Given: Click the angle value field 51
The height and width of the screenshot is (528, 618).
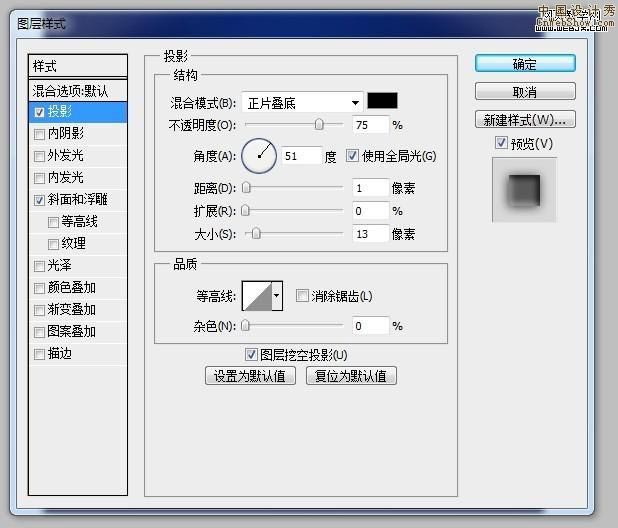Looking at the screenshot, I should 302,156.
